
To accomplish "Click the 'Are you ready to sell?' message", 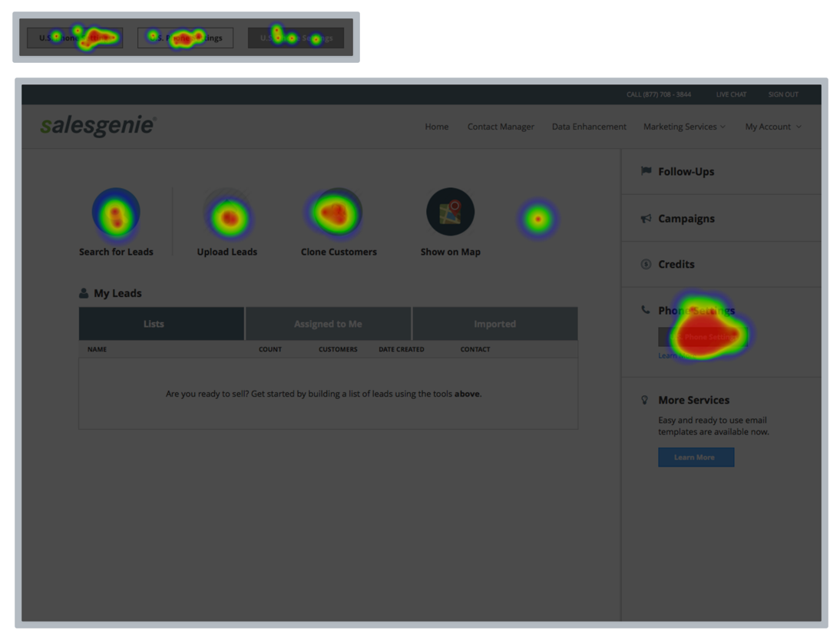I will click(x=323, y=394).
